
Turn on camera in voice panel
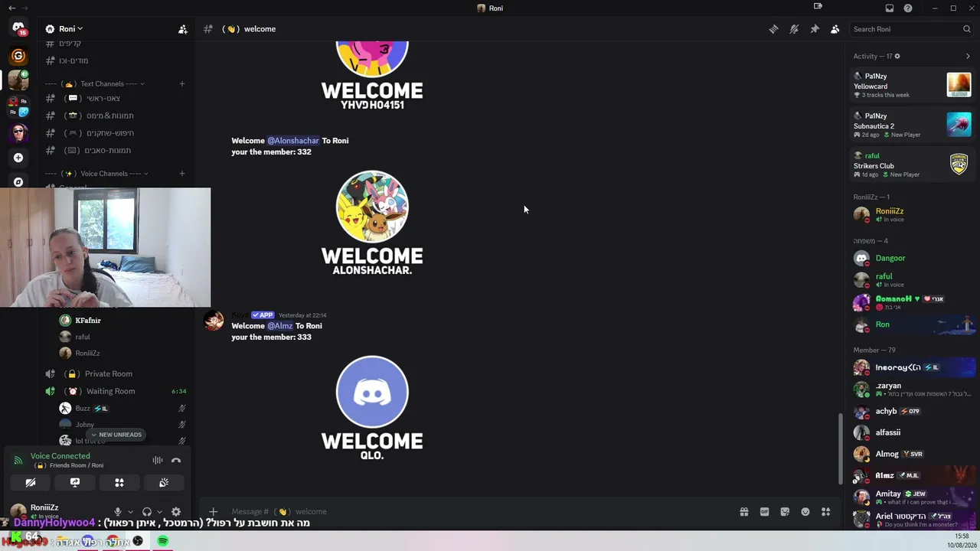point(31,483)
